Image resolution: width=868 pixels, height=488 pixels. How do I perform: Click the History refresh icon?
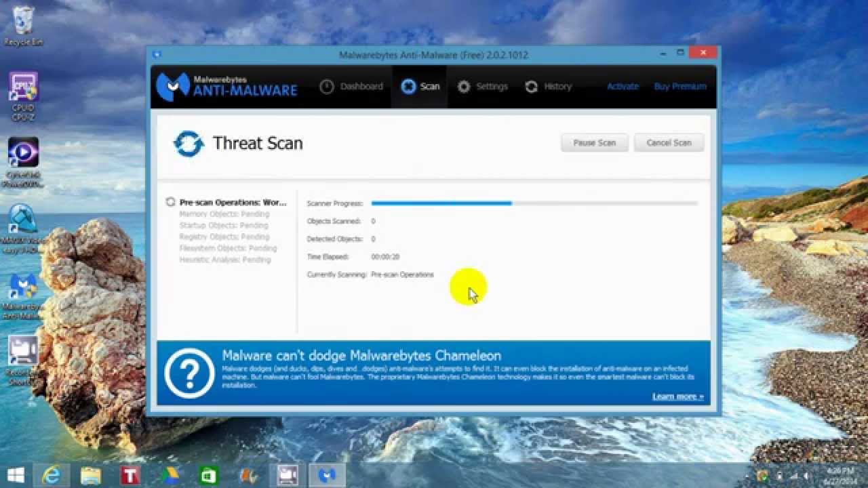click(532, 87)
